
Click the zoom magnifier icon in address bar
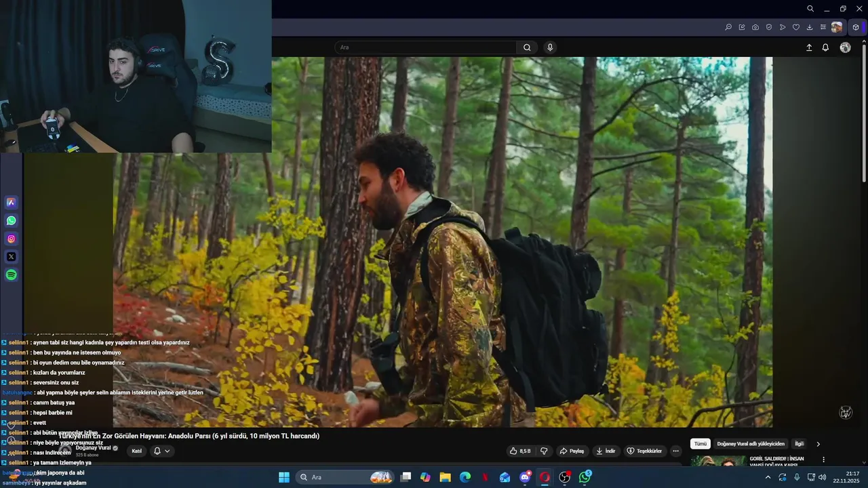[x=728, y=27]
